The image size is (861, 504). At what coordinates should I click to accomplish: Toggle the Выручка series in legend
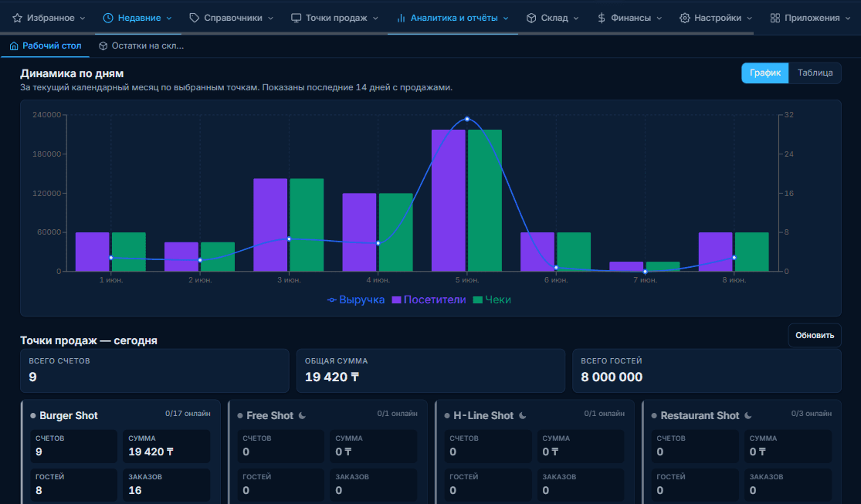[x=356, y=299]
